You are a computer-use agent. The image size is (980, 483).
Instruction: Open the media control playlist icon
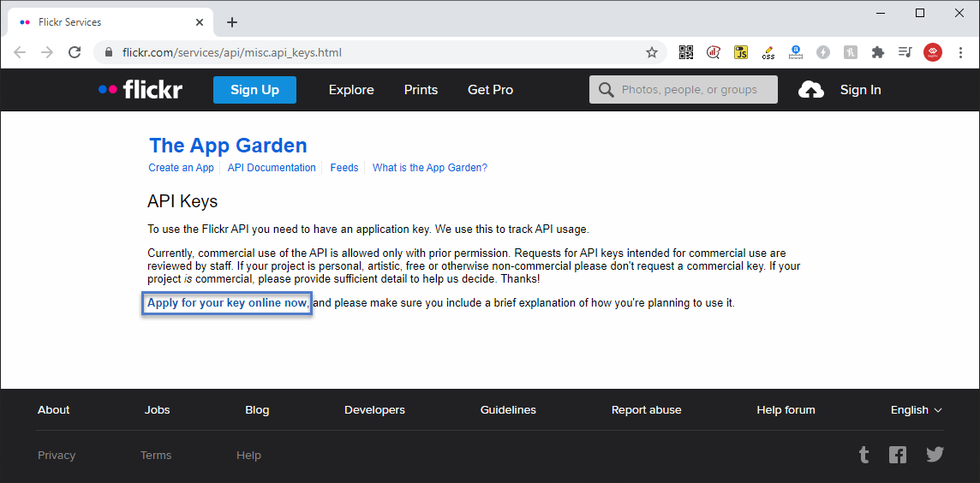(905, 52)
